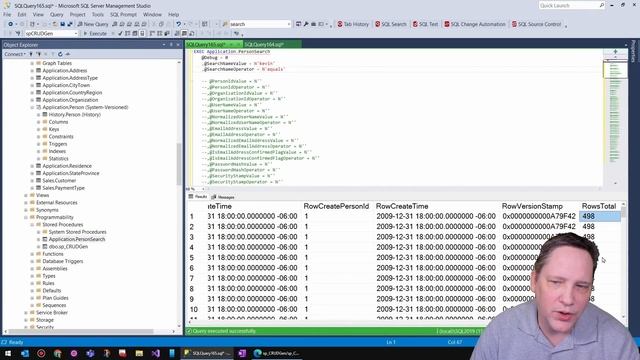
Task: Select dbo.sp_CRUDGen stored procedure
Action: tap(68, 247)
